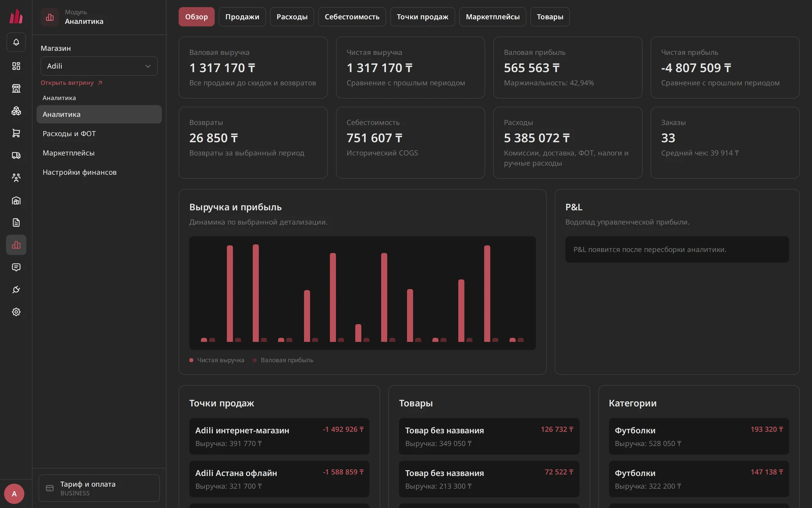812x508 pixels.
Task: Open the document icon in the sidebar
Action: pyautogui.click(x=16, y=223)
